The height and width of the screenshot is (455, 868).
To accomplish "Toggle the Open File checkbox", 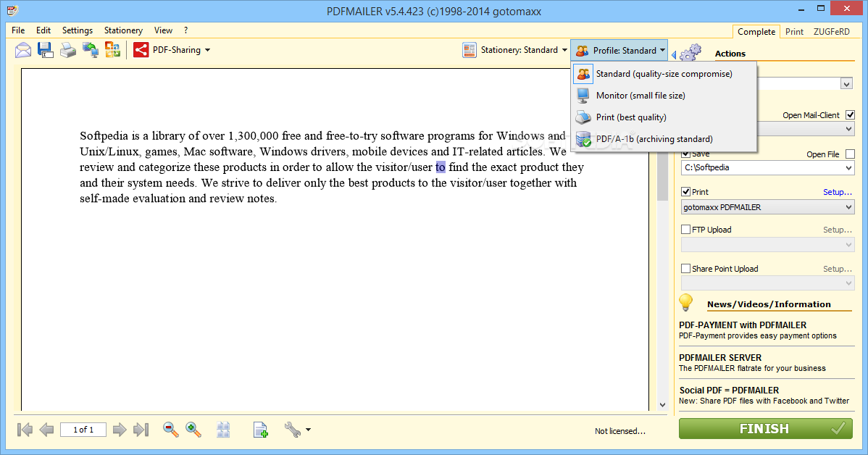I will pos(851,154).
